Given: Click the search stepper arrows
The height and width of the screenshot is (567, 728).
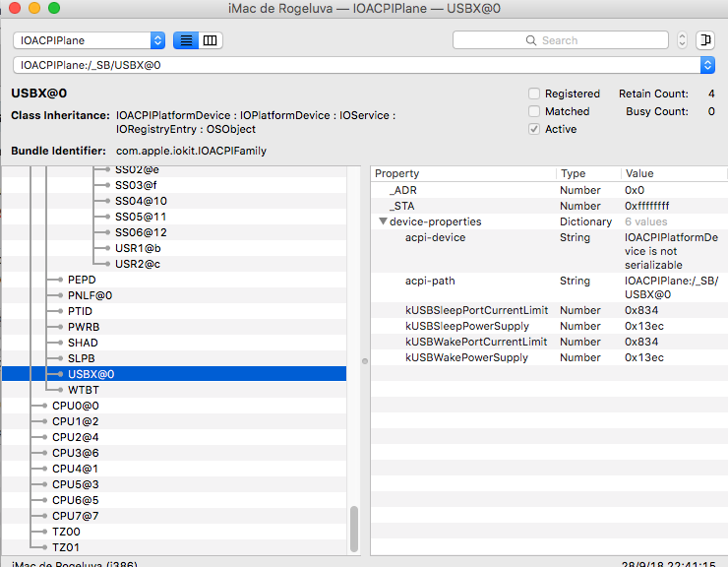Looking at the screenshot, I should pyautogui.click(x=682, y=40).
